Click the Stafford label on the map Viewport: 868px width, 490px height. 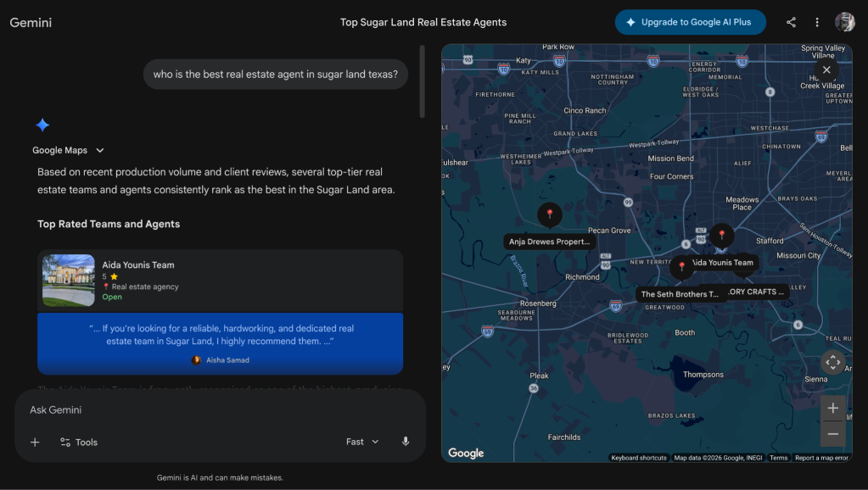point(770,241)
